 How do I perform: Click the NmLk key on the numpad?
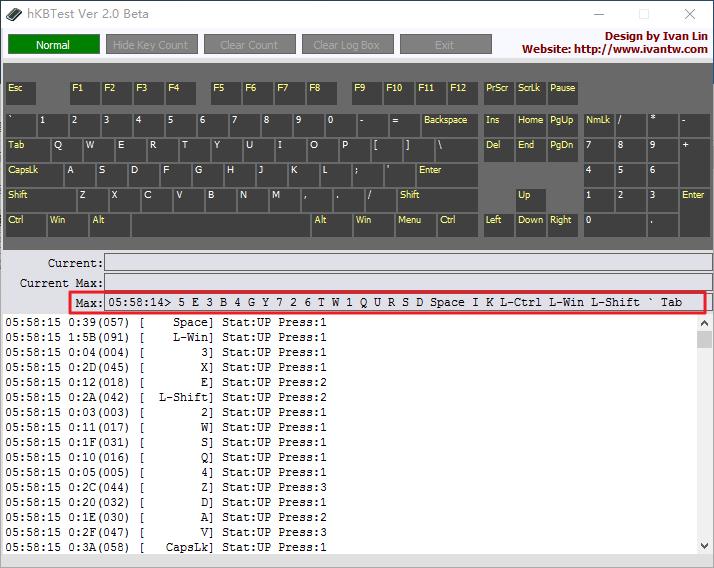pyautogui.click(x=598, y=125)
